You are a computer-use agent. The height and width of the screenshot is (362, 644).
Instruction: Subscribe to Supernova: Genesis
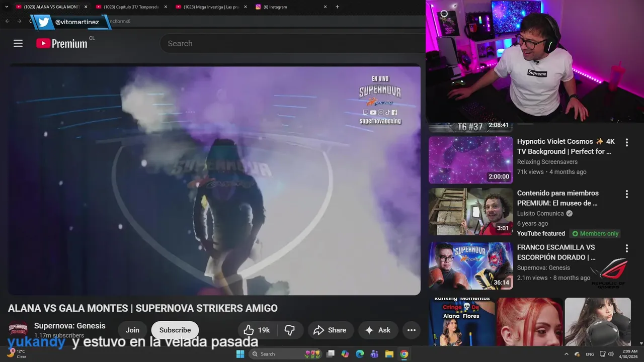(x=175, y=330)
